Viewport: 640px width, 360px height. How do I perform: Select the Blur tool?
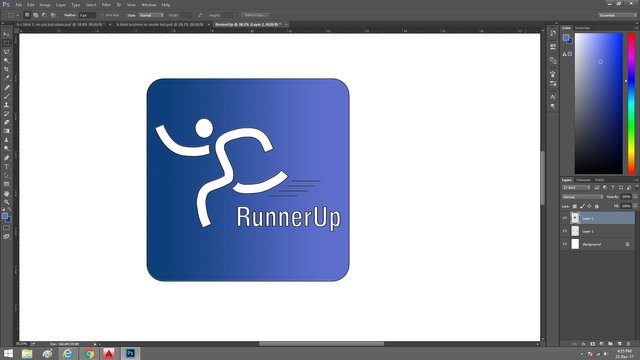pyautogui.click(x=6, y=140)
